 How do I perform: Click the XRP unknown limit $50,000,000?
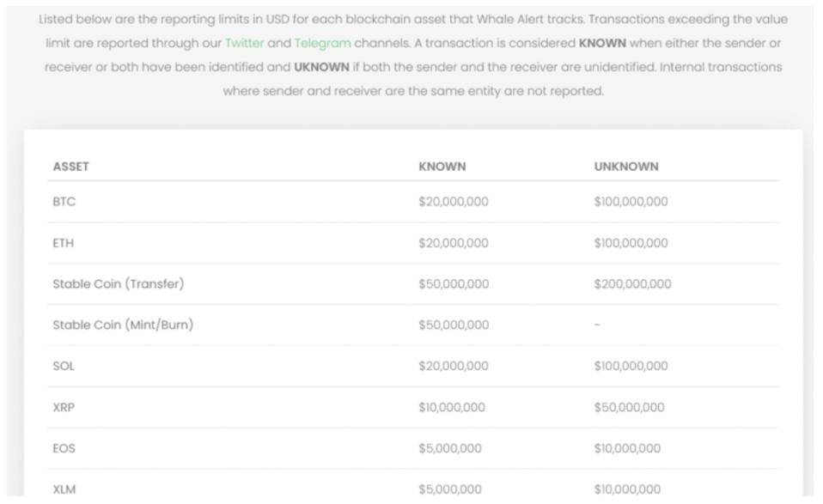pyautogui.click(x=629, y=408)
